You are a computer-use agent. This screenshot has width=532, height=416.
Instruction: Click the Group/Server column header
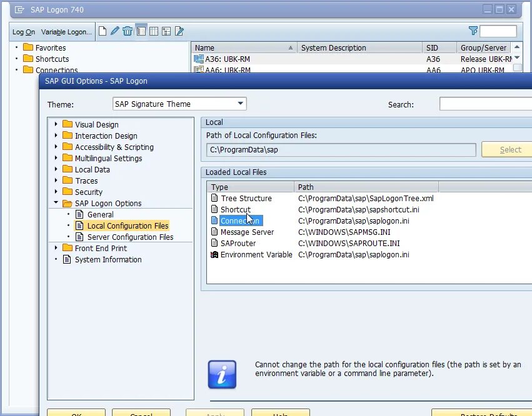point(484,48)
